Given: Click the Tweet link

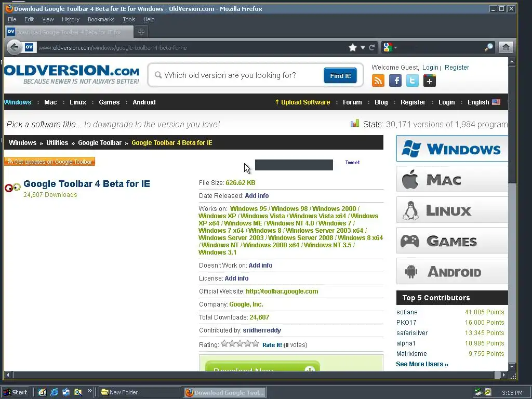Looking at the screenshot, I should (x=352, y=163).
